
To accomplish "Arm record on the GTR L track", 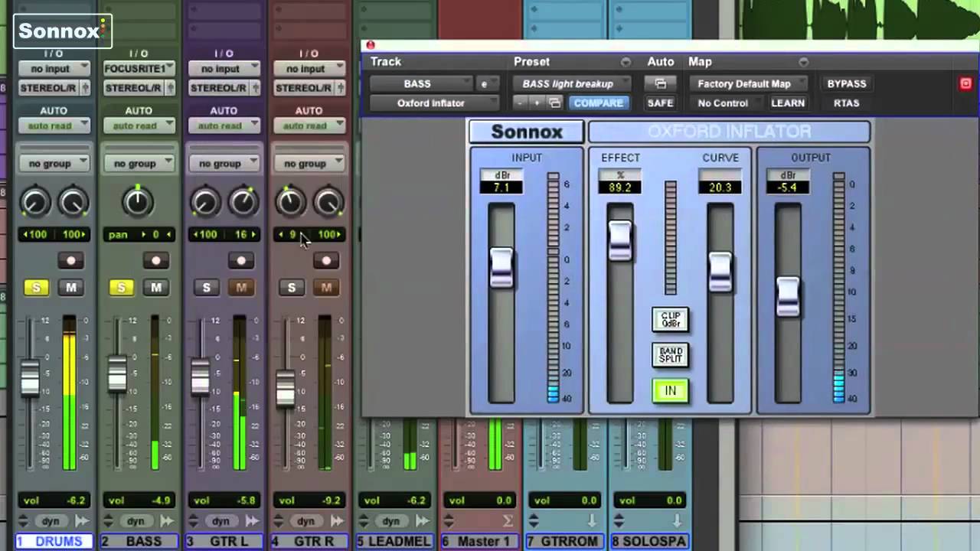I will coord(241,261).
